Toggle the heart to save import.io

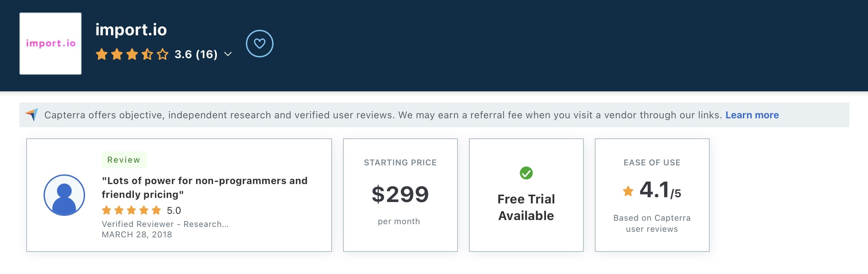click(x=260, y=44)
